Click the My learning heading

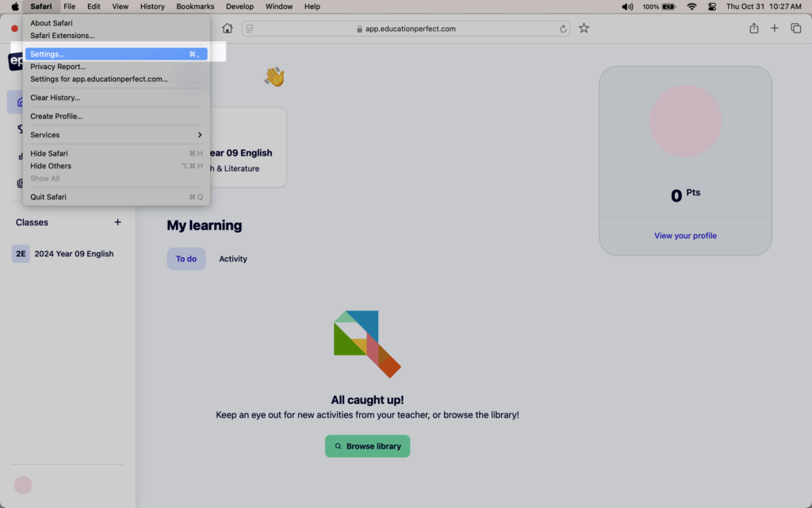[204, 225]
